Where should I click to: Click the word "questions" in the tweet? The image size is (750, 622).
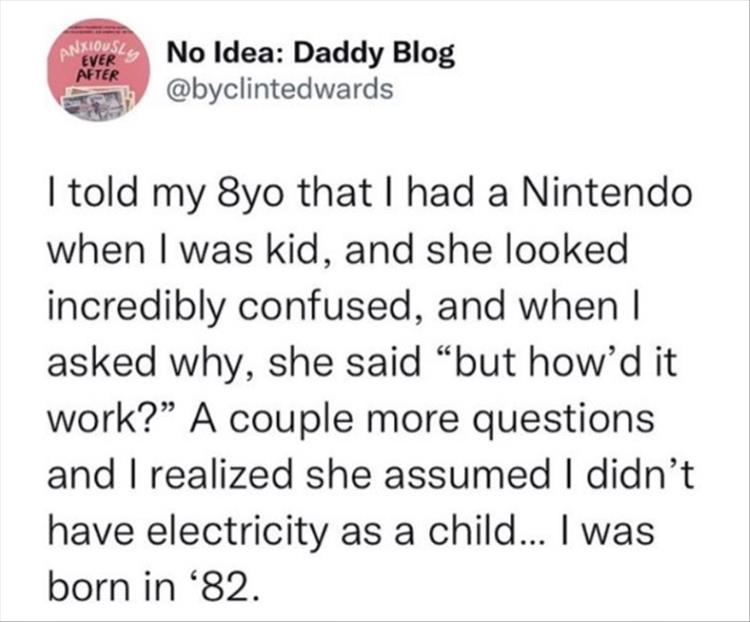click(573, 417)
